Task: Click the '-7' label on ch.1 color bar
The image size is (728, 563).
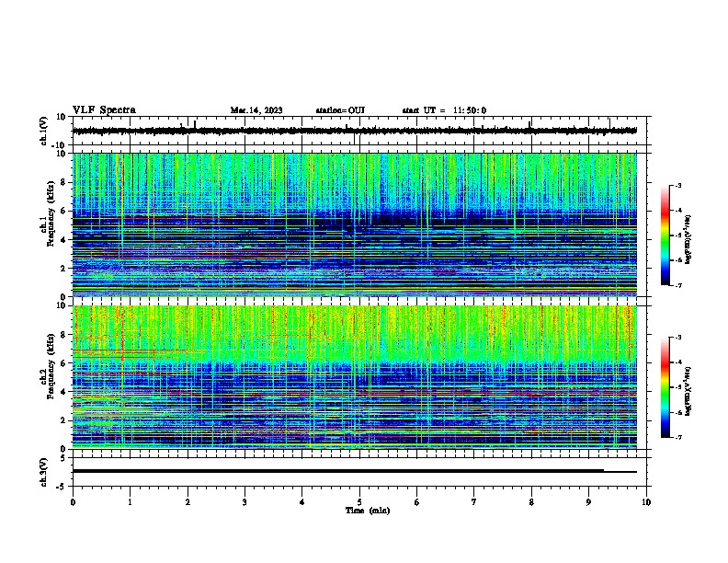Action: click(677, 285)
